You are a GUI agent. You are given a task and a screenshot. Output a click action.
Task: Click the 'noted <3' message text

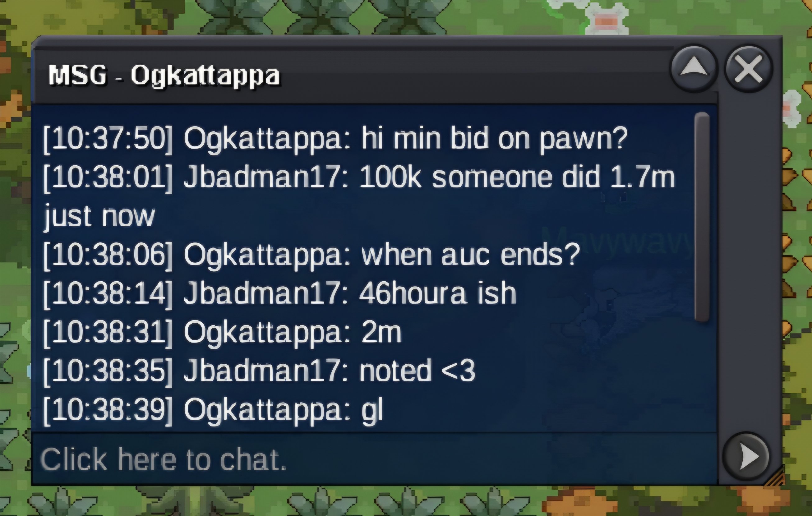pos(417,371)
